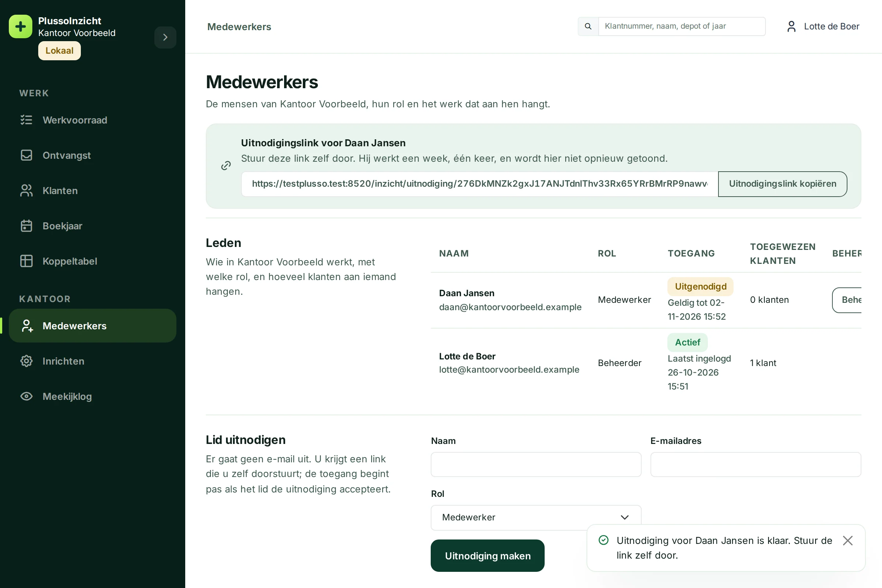The image size is (882, 588).
Task: Open the Inrichten settings page
Action: click(x=93, y=361)
